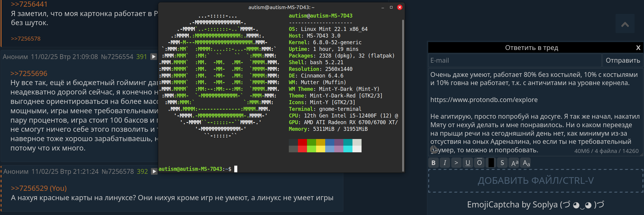Image resolution: width=644 pixels, height=215 pixels.
Task: Click the Аноним name on post №7256578
Action: click(x=16, y=171)
